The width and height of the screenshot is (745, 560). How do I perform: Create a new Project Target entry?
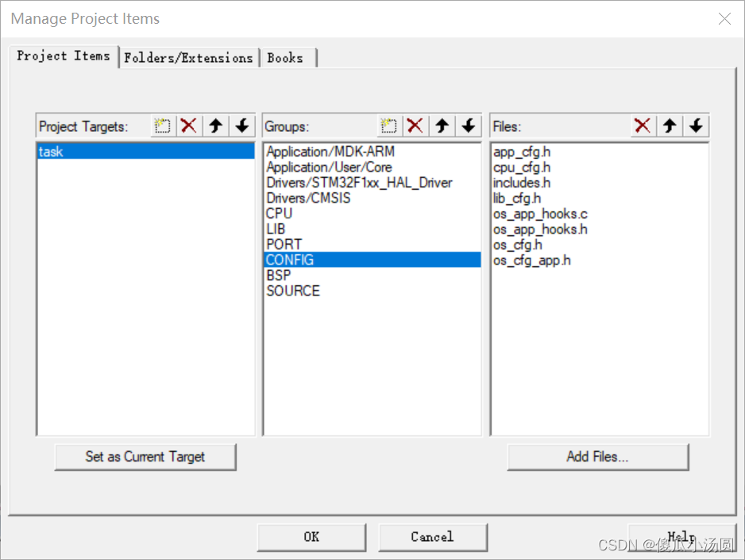click(x=163, y=126)
